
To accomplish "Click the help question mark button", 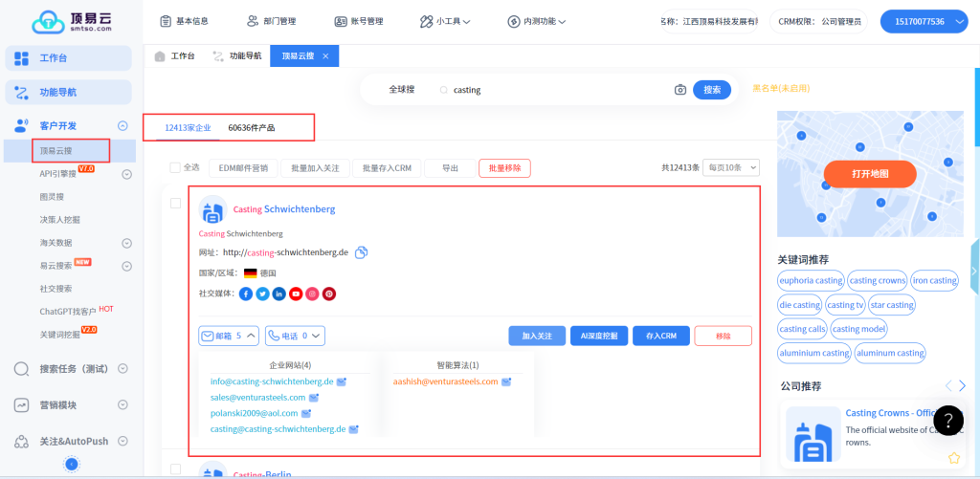I will 947,421.
